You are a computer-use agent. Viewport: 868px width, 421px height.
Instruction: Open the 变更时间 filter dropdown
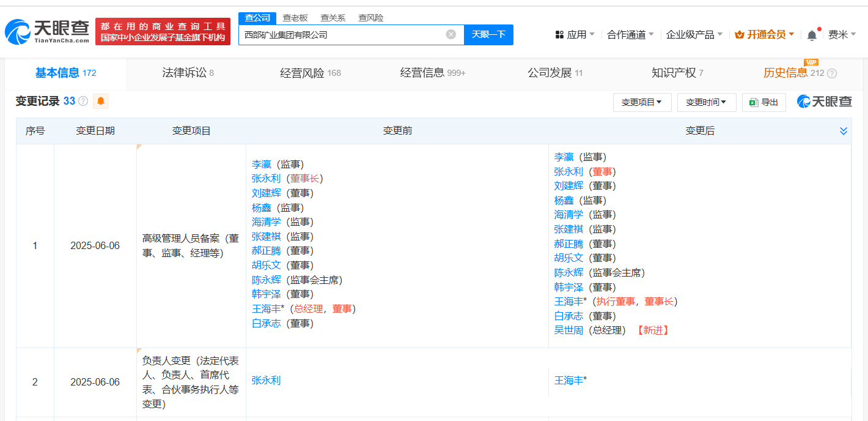coord(706,102)
